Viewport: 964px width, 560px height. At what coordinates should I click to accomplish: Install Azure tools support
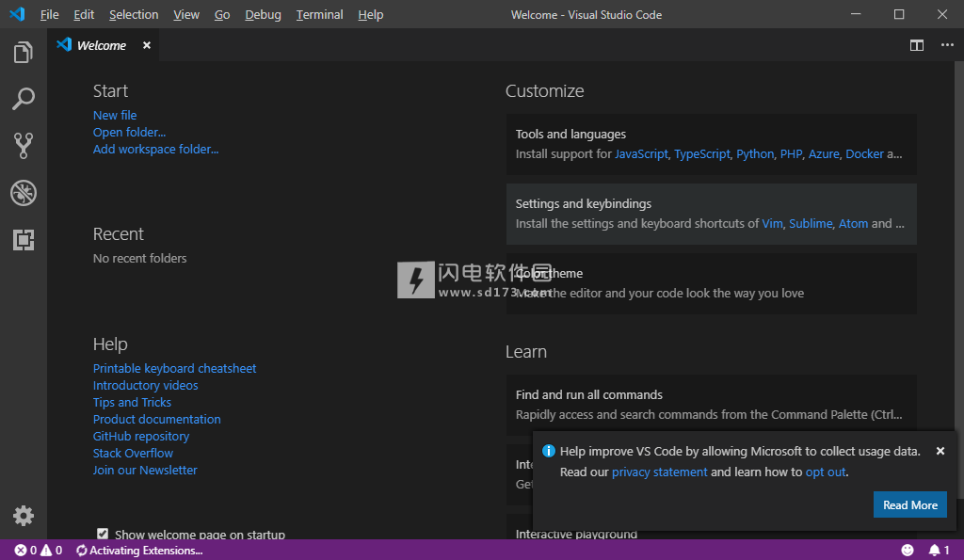(824, 153)
